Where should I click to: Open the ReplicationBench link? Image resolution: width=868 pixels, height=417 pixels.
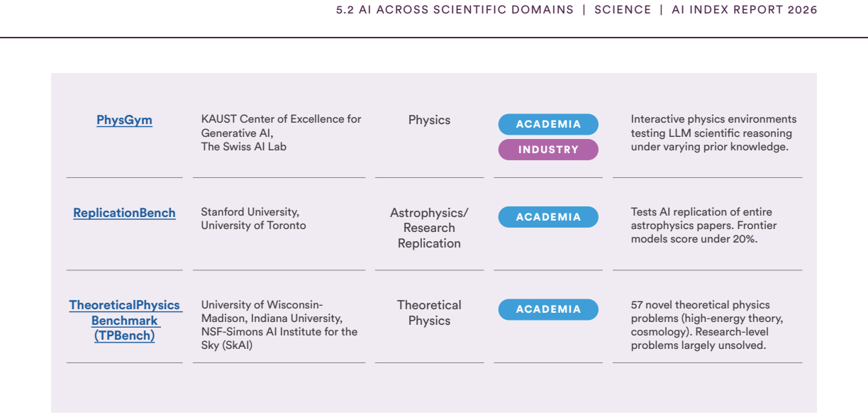click(124, 213)
